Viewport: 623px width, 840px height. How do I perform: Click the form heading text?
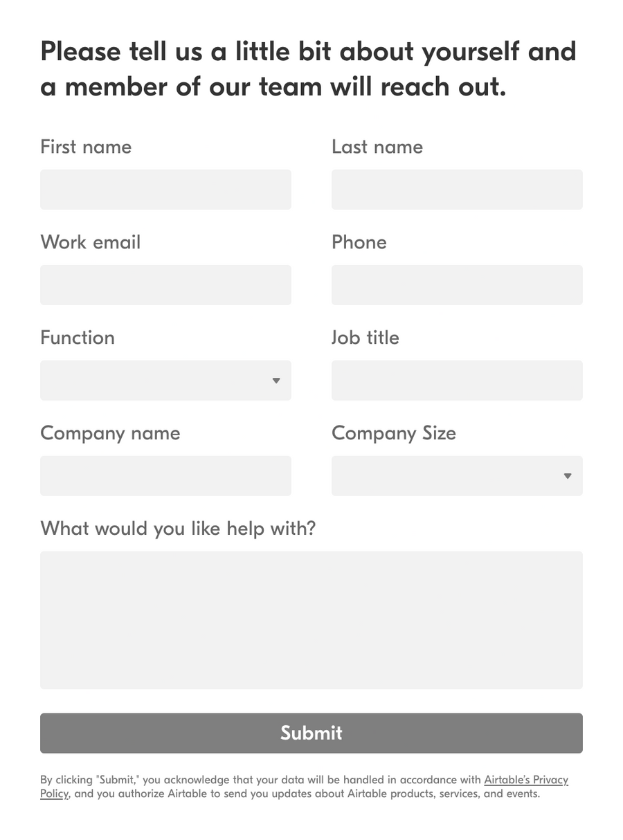tap(309, 69)
